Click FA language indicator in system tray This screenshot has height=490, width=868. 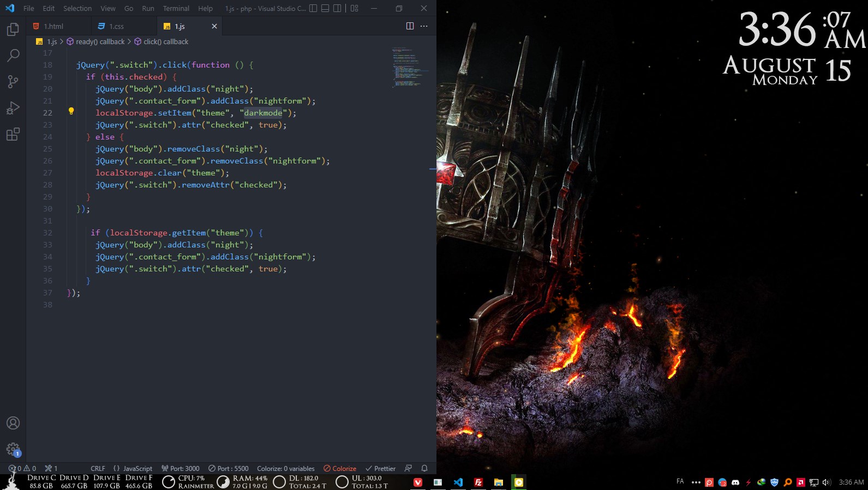680,481
